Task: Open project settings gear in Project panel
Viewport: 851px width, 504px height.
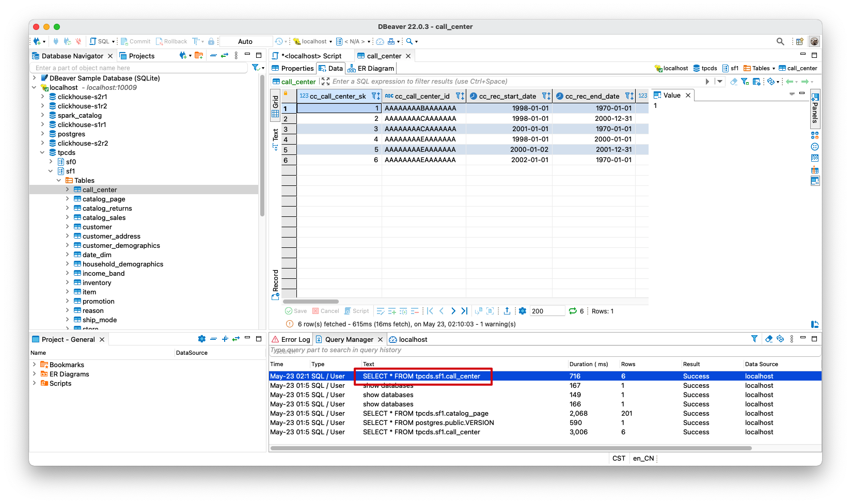Action: [202, 339]
